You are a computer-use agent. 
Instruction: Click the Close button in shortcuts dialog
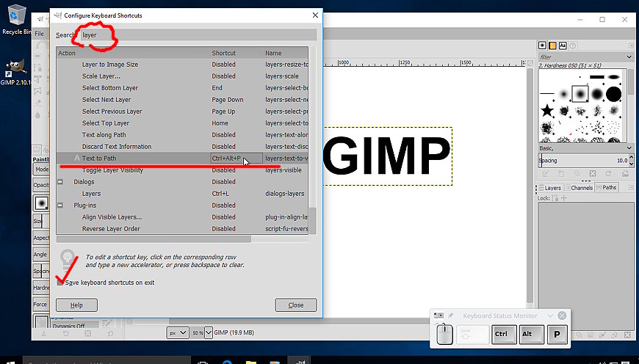point(296,305)
